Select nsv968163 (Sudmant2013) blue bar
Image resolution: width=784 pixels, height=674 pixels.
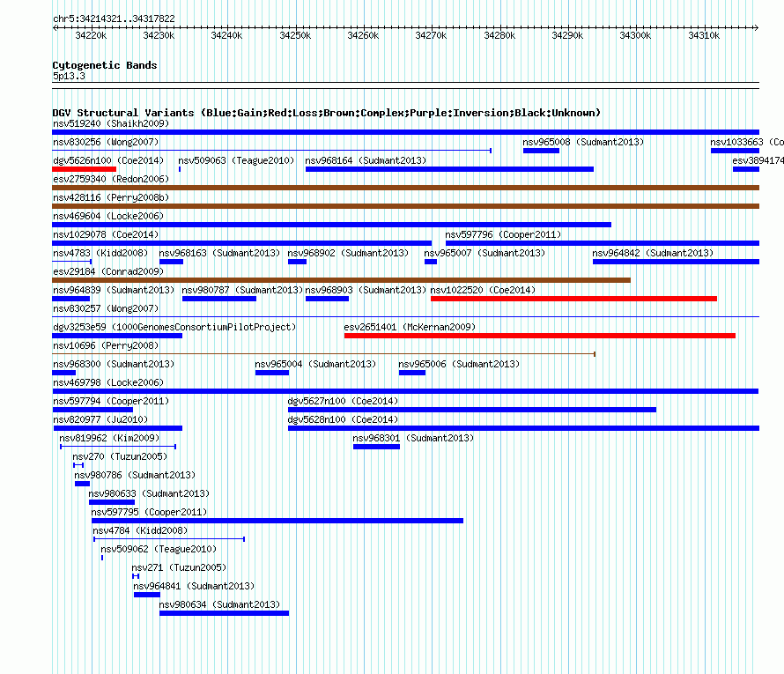point(171,262)
